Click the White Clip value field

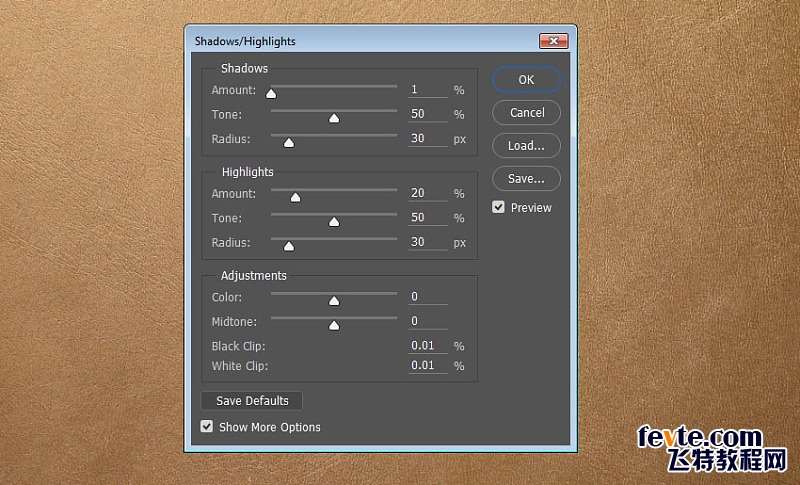pos(427,366)
